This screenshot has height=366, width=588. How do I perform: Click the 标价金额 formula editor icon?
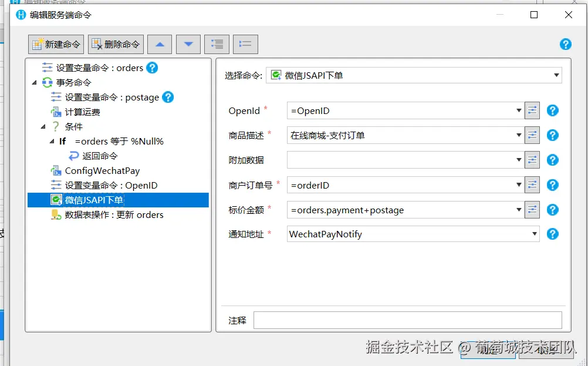coord(532,210)
